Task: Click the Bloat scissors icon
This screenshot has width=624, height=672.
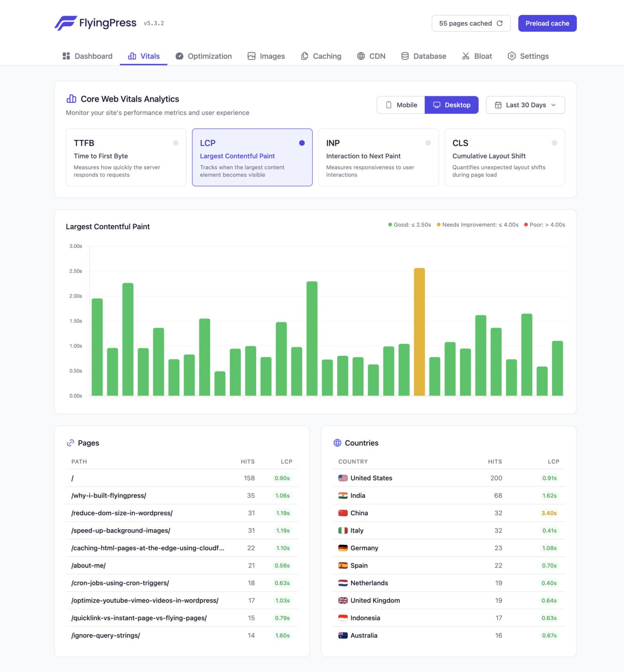Action: [x=466, y=56]
